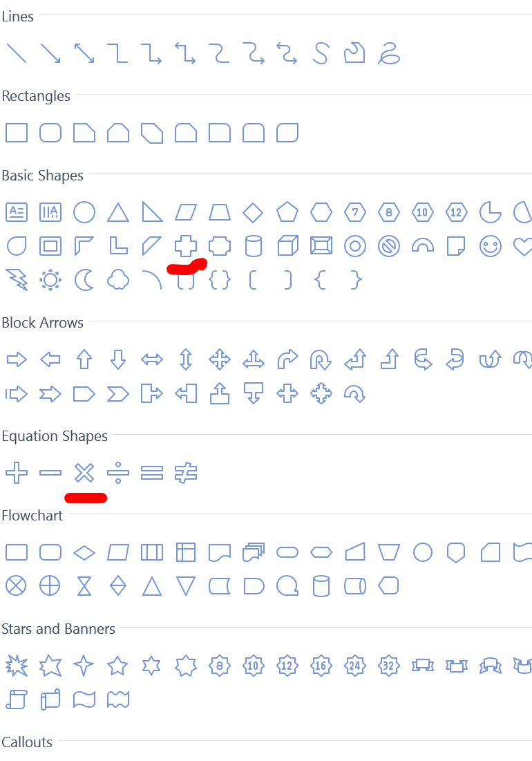Insert the division sign equation shape

(x=118, y=473)
